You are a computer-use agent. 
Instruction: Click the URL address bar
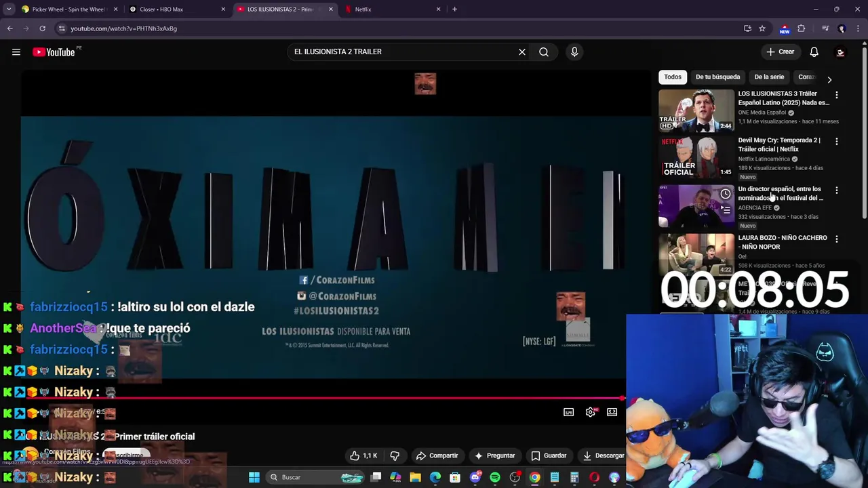(400, 28)
